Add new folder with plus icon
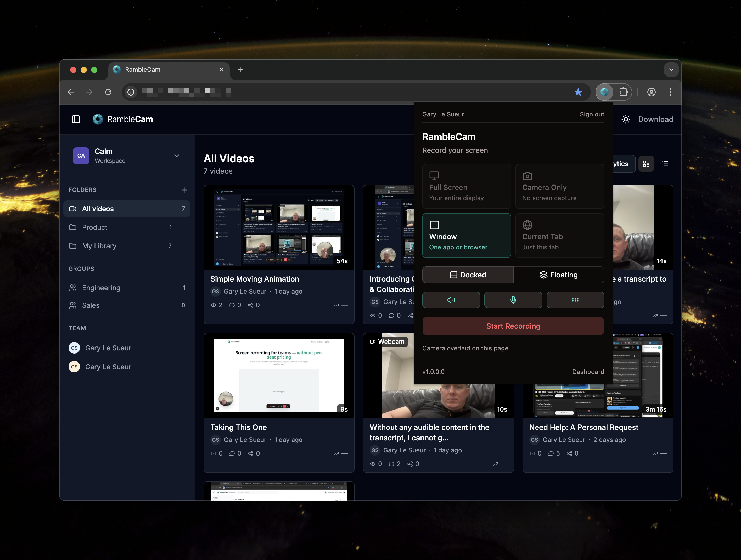 click(x=184, y=190)
